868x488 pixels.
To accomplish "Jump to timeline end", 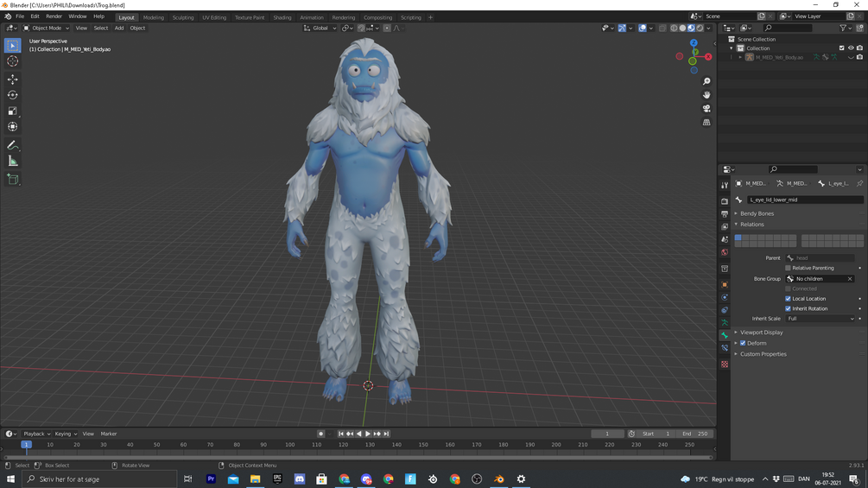I will coord(386,434).
